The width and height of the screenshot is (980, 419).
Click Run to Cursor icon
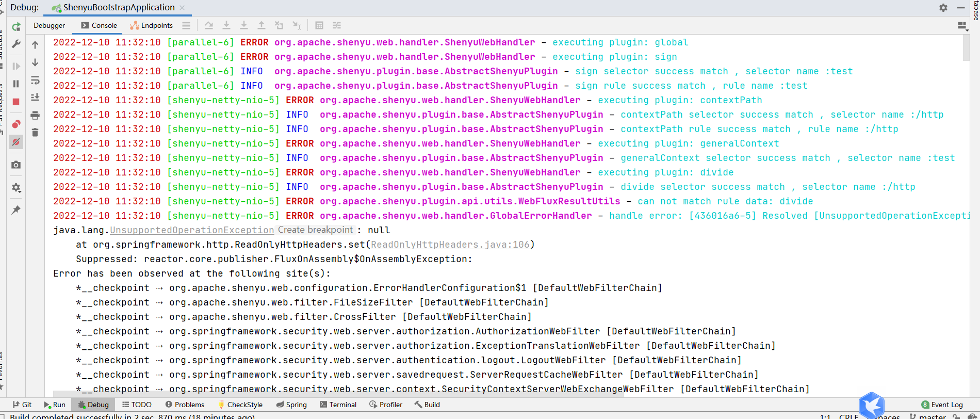(297, 25)
